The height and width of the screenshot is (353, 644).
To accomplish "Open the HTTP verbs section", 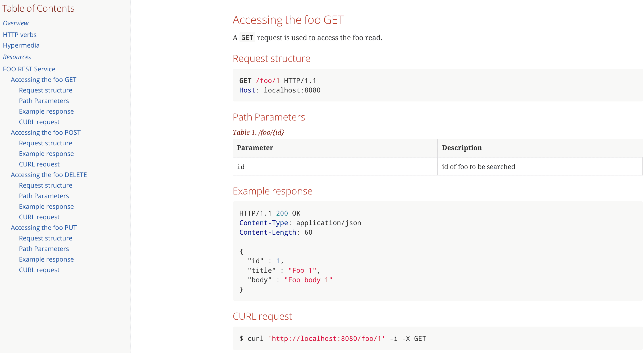I will click(20, 35).
